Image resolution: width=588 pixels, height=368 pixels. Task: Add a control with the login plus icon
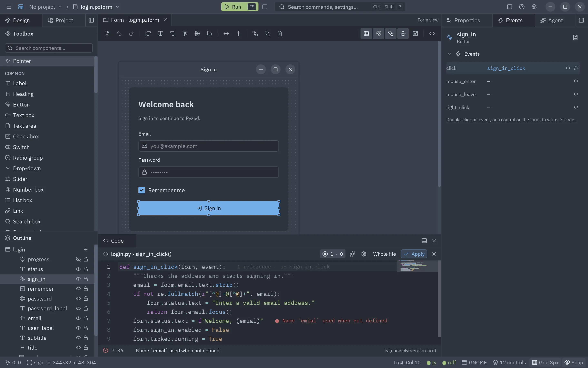pyautogui.click(x=86, y=249)
